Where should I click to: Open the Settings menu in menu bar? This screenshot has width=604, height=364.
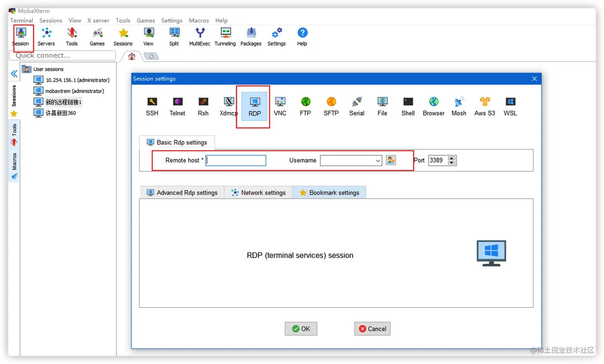coord(172,20)
